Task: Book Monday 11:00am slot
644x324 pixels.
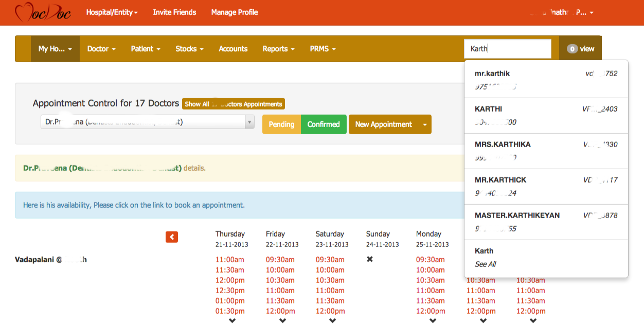Action: click(431, 291)
